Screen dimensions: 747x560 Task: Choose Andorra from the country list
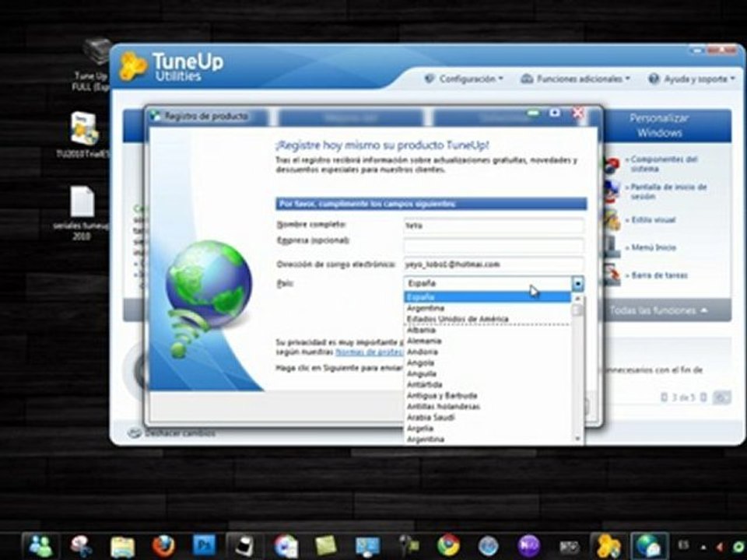coord(487,352)
